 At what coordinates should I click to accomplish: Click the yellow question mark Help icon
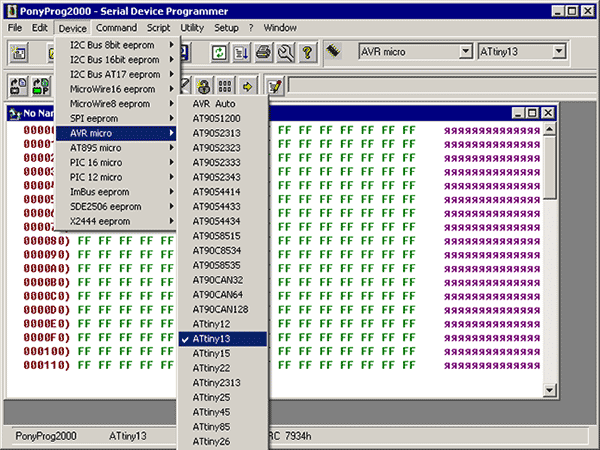click(307, 52)
